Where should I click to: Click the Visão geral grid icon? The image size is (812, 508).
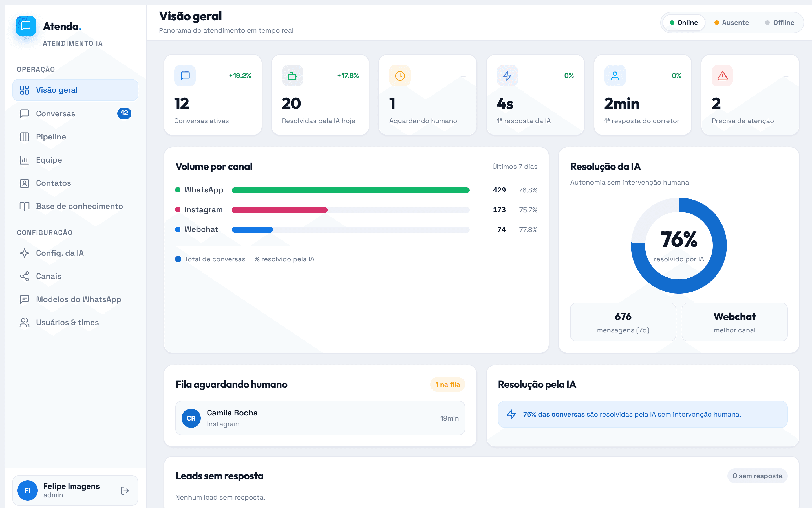(x=25, y=90)
